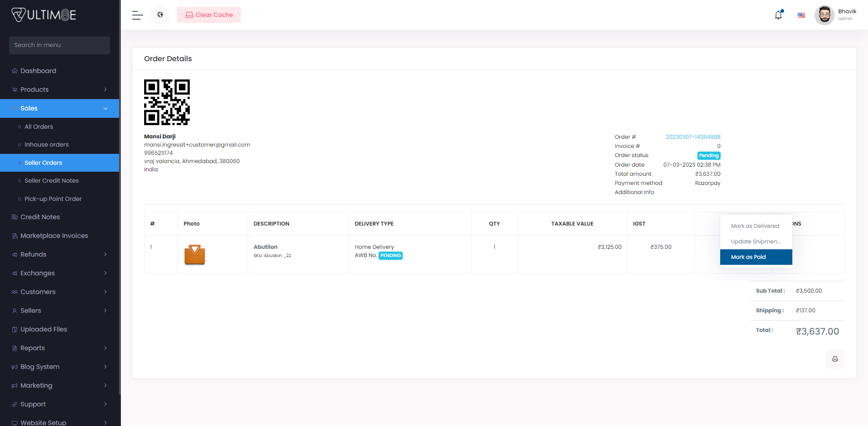Expand the Refunds submenu

(59, 254)
